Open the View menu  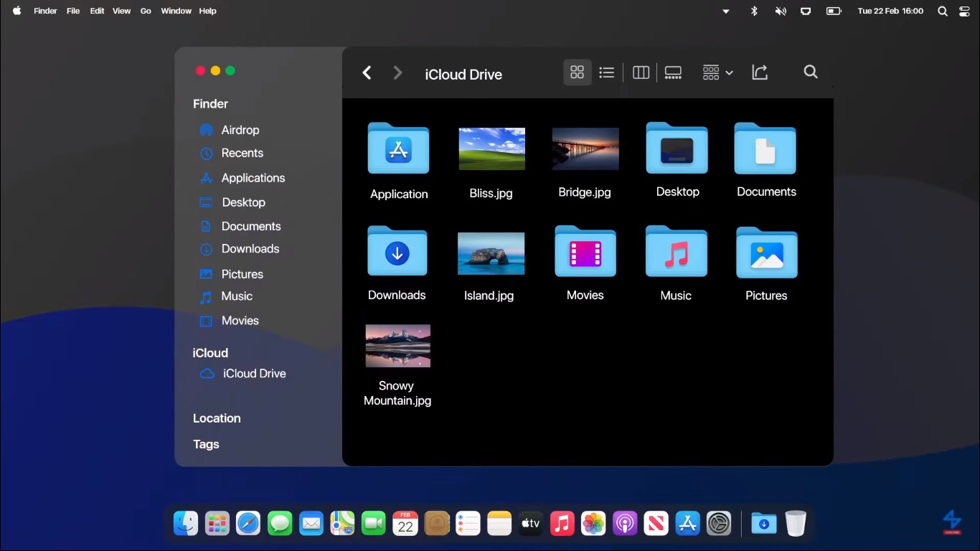(x=121, y=11)
